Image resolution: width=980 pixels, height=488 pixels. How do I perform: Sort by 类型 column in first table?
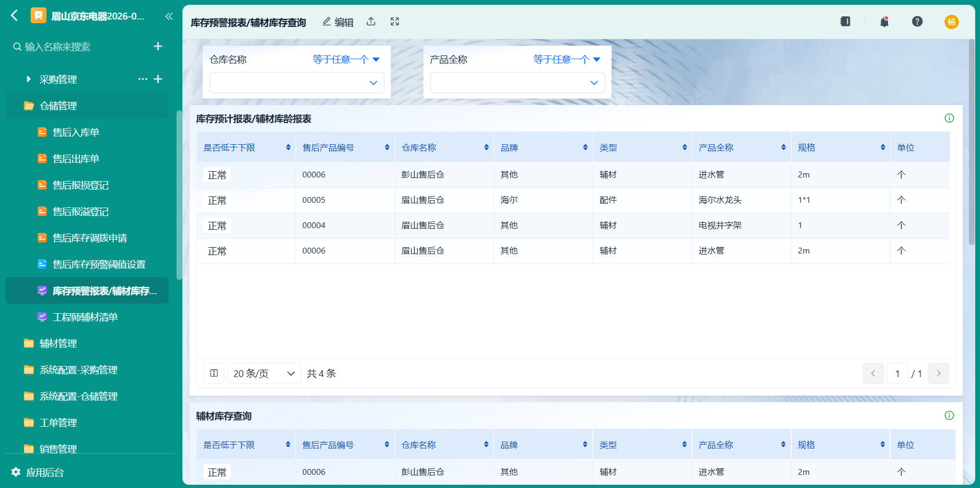[685, 147]
